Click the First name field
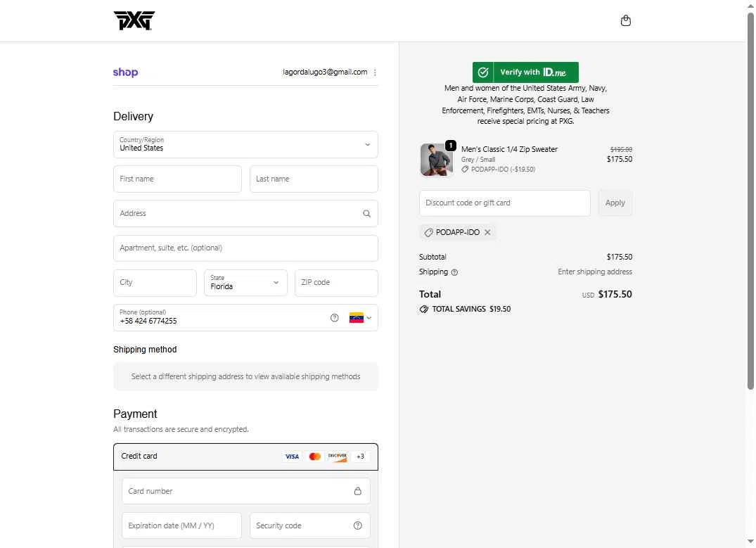This screenshot has width=756, height=548. coord(177,179)
